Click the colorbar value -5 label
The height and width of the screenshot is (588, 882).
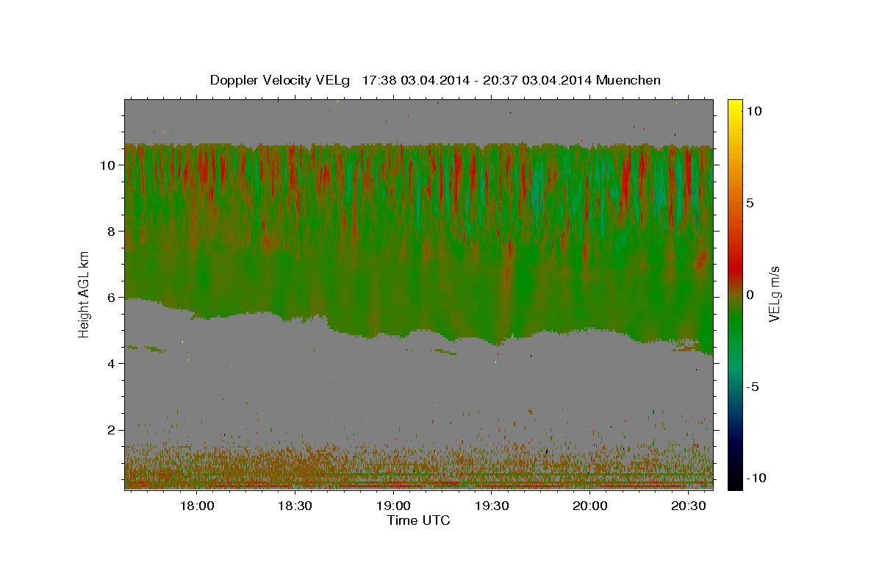click(x=754, y=387)
